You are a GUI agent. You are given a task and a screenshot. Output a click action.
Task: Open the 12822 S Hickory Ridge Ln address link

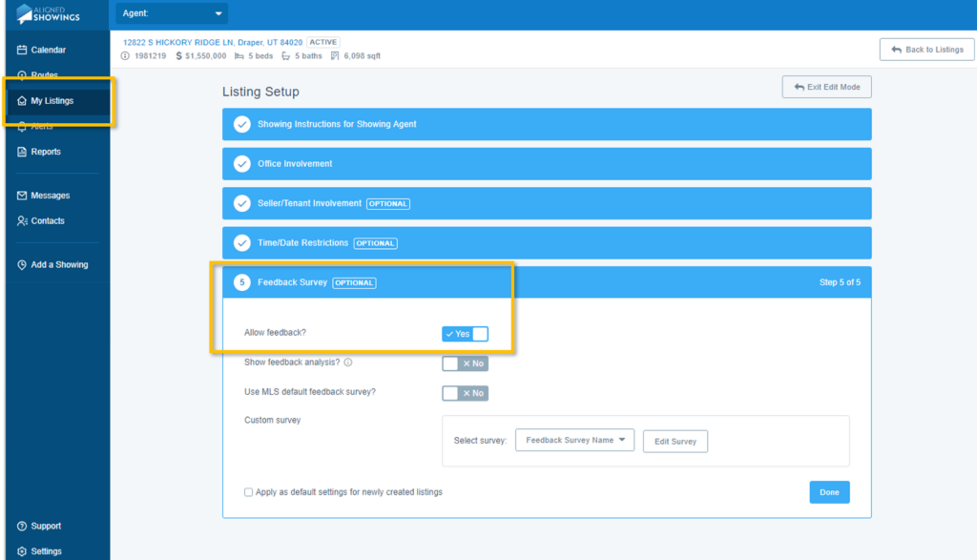click(x=213, y=42)
